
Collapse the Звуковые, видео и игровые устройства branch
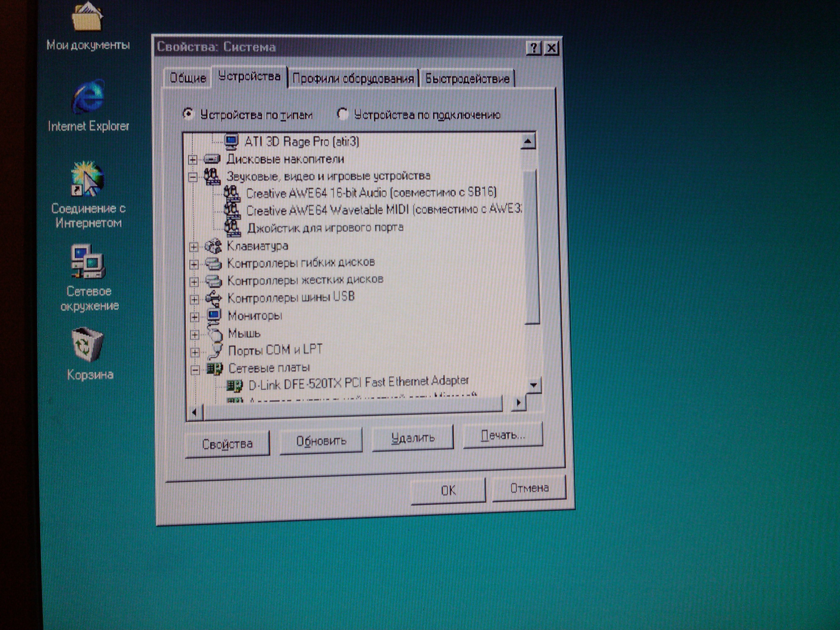(193, 177)
